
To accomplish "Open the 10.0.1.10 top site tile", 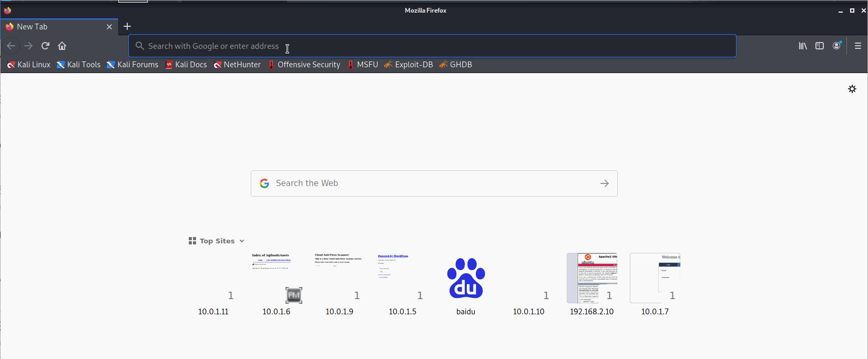I will click(x=529, y=284).
